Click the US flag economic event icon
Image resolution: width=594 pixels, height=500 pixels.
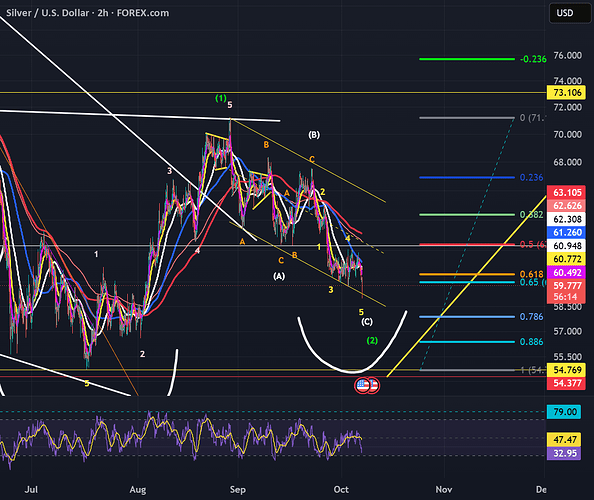tap(363, 385)
